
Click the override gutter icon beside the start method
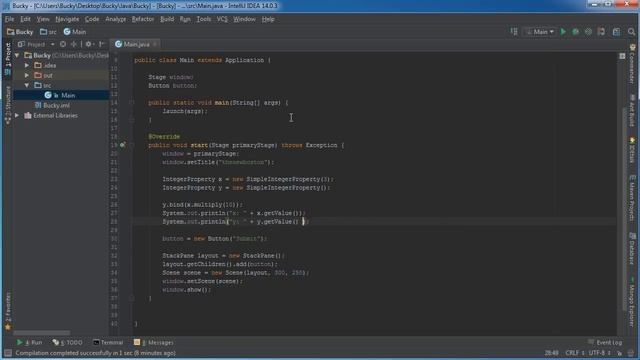[122, 145]
